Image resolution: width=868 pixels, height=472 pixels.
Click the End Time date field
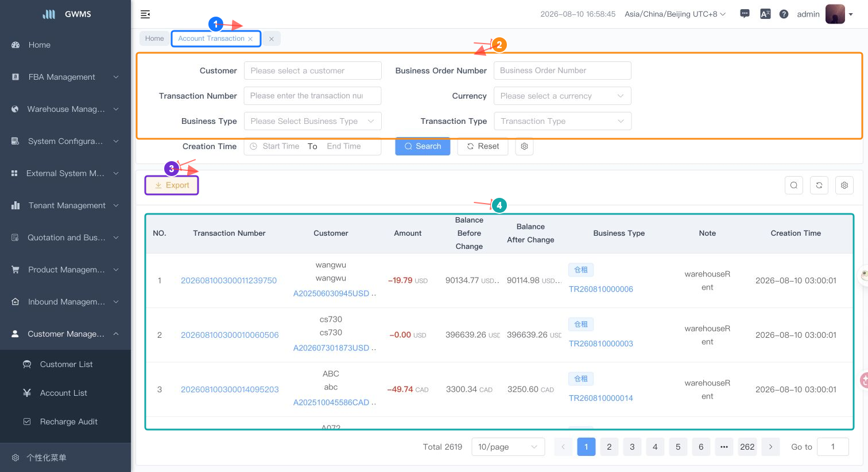click(344, 146)
